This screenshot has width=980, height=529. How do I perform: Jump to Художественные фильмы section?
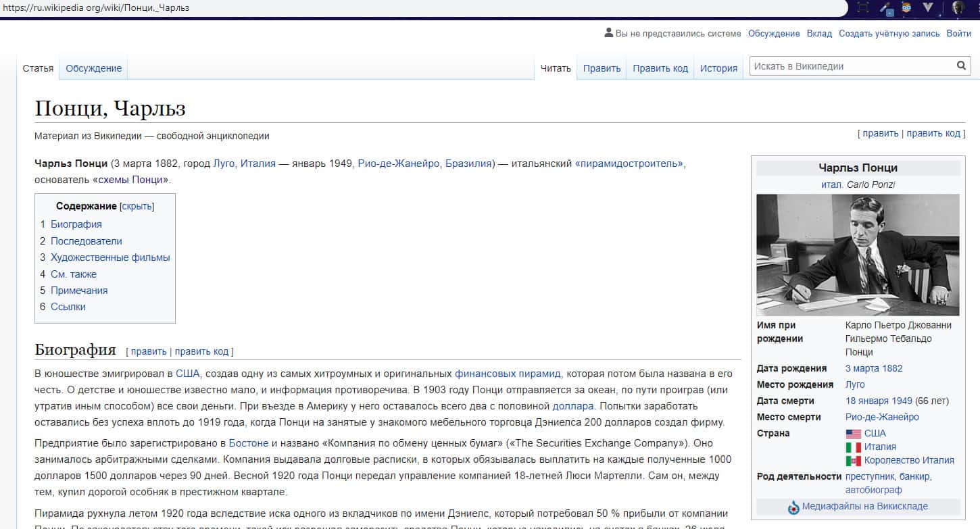tap(110, 257)
